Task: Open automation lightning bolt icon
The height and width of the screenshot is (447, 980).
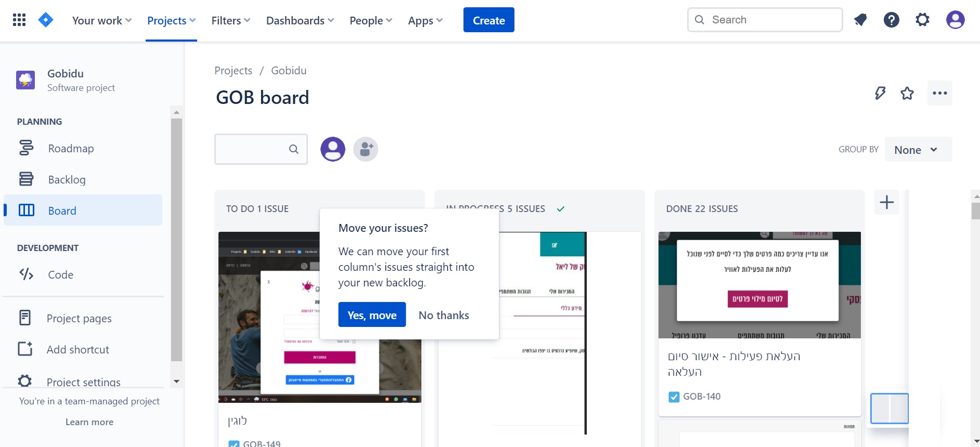Action: pos(880,93)
